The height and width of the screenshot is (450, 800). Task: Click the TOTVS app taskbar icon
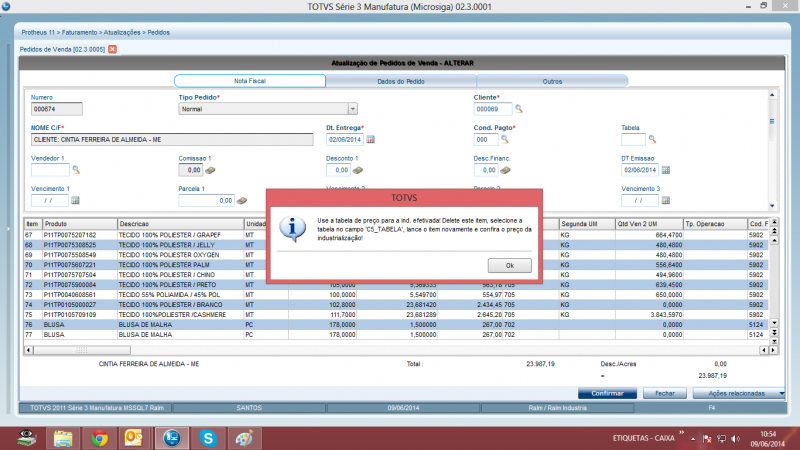[x=172, y=438]
